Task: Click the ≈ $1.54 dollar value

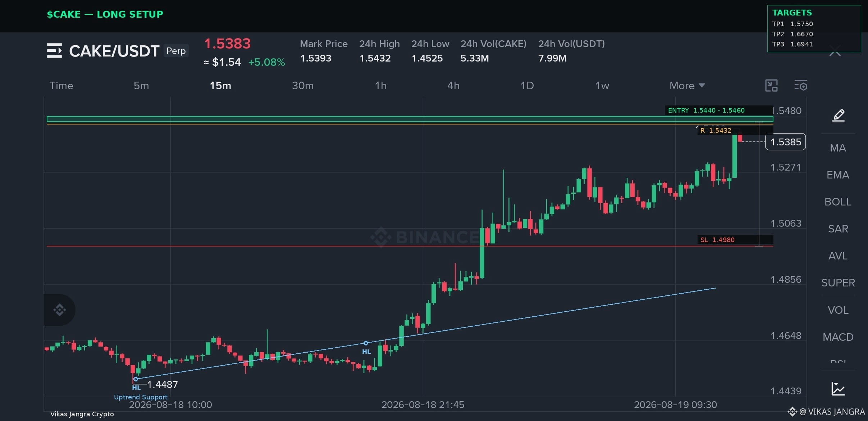Action: coord(222,62)
